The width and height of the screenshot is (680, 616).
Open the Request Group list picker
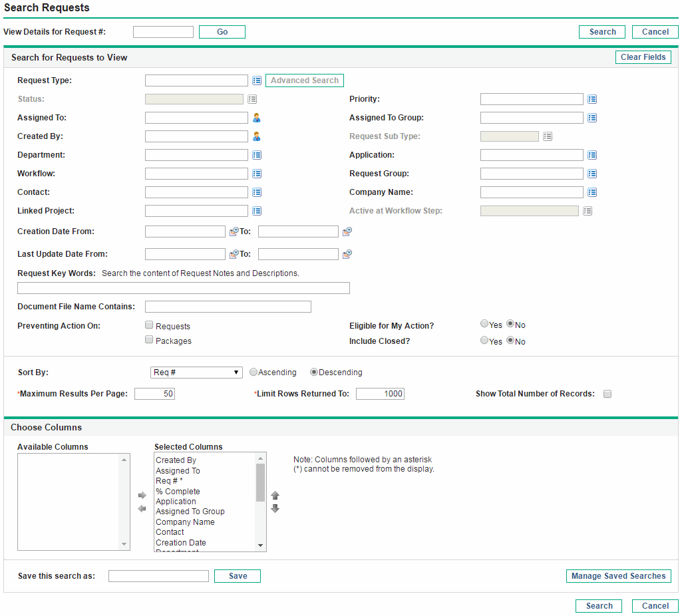tap(592, 173)
